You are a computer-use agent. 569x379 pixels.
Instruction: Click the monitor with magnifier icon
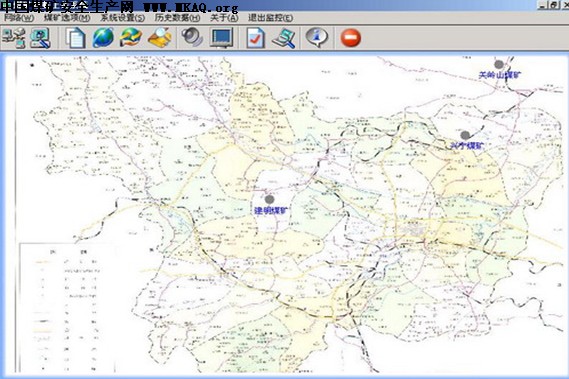pyautogui.click(x=40, y=38)
